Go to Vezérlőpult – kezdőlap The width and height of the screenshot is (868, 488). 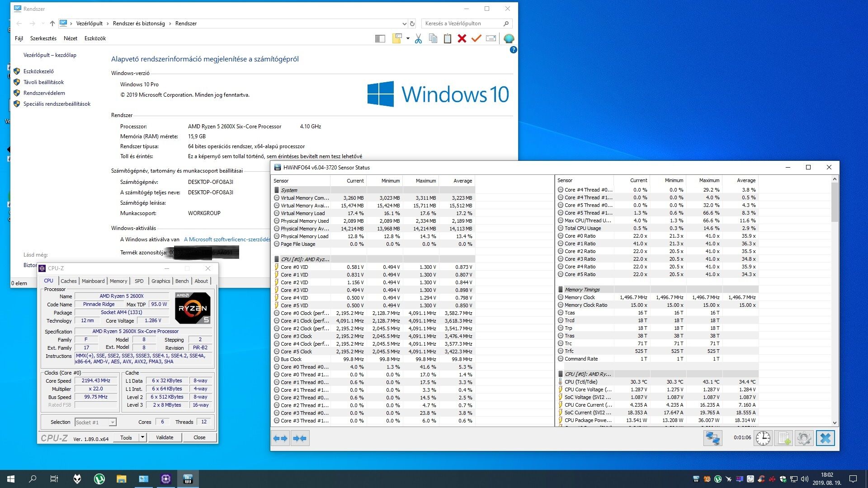[x=50, y=55]
